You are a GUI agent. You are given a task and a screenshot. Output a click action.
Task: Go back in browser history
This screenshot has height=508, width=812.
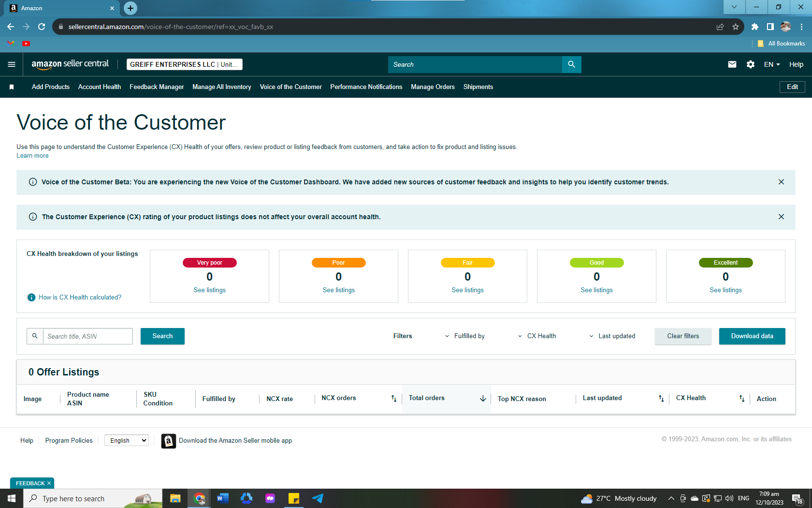coord(11,27)
